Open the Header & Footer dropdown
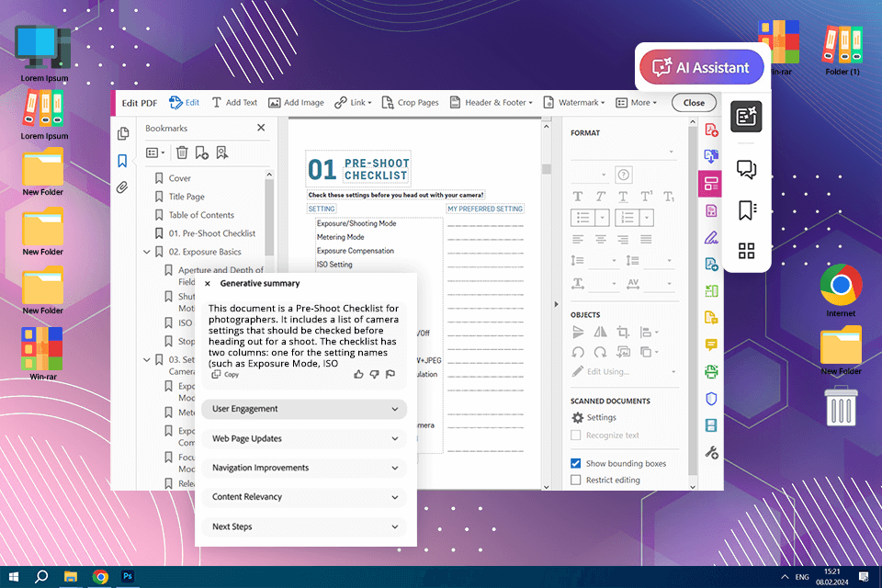 point(491,102)
